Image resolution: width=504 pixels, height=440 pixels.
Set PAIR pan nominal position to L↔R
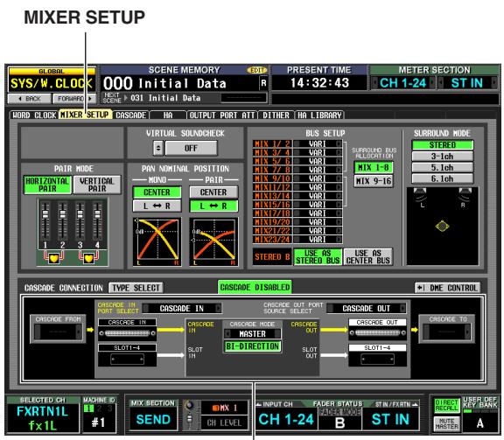coord(213,206)
